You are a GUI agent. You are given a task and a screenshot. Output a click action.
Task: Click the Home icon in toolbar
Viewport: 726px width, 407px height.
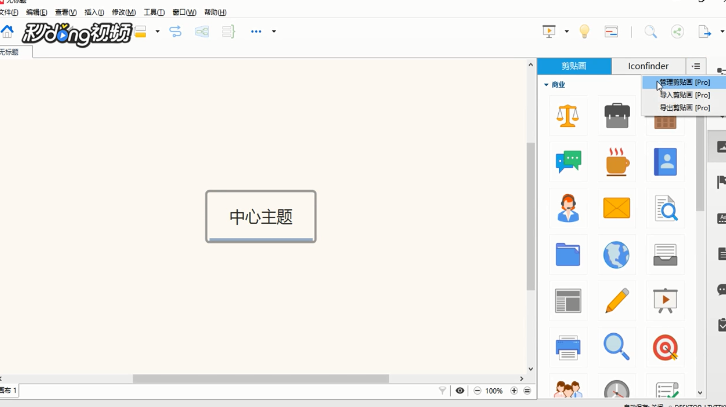coord(7,31)
